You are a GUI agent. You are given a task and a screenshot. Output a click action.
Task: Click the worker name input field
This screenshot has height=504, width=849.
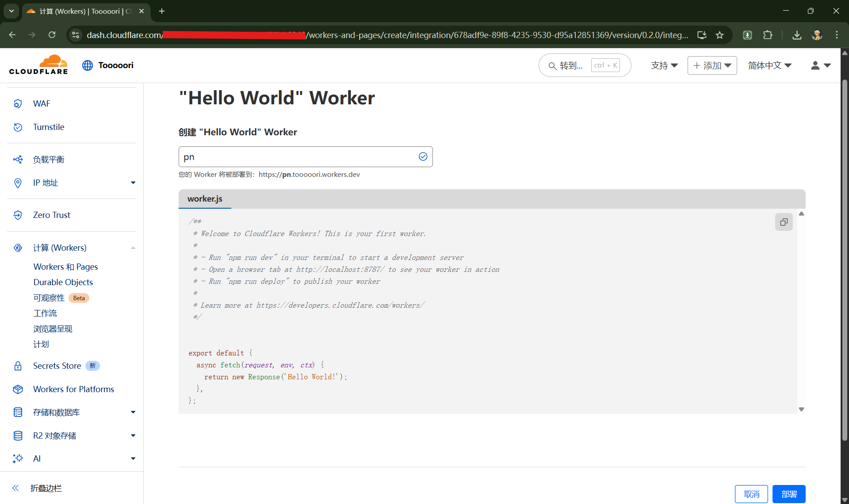pos(296,157)
